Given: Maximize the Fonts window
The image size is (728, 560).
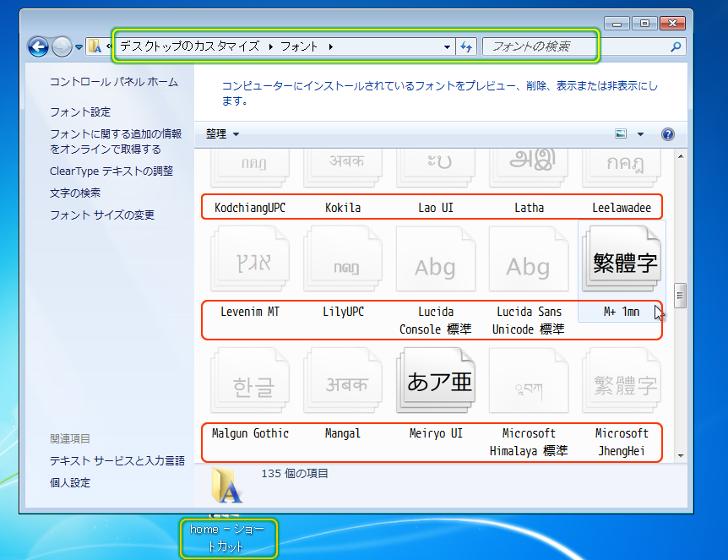Looking at the screenshot, I should coord(644,23).
